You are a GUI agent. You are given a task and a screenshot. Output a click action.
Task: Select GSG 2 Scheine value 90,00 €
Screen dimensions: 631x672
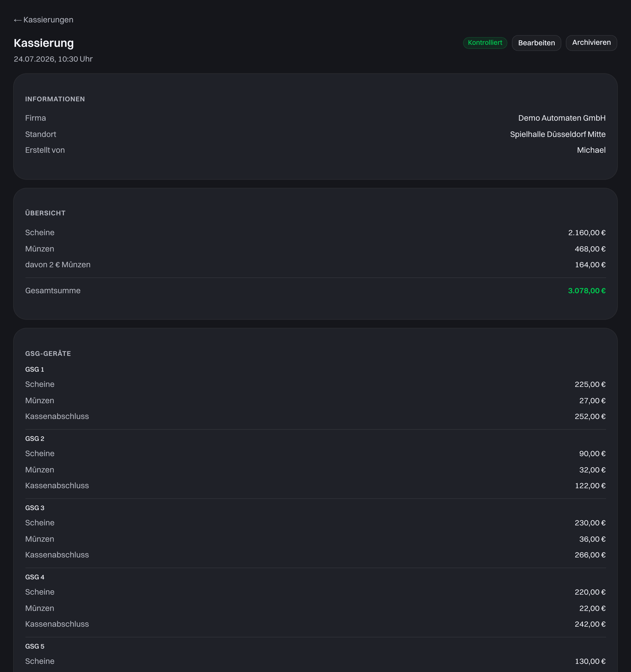click(592, 454)
